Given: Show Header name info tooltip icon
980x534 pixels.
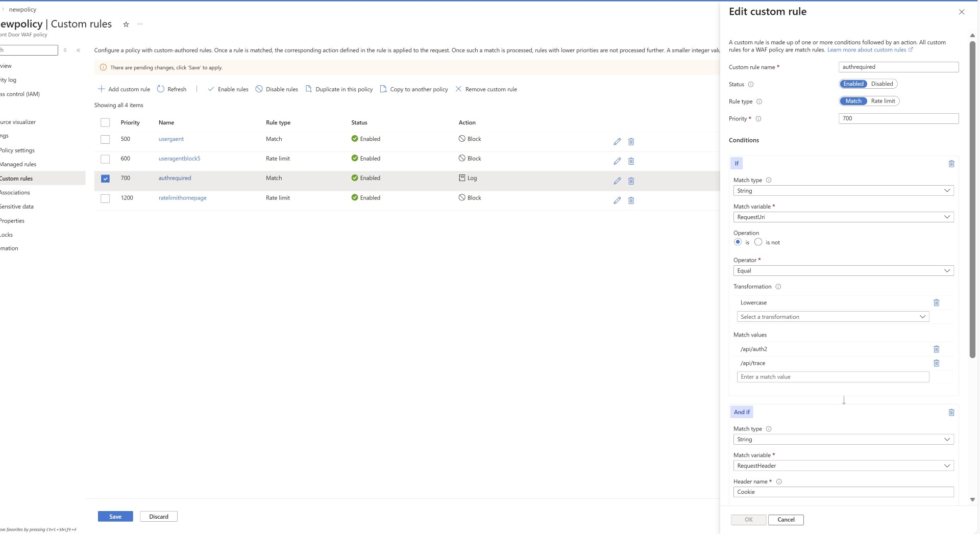Looking at the screenshot, I should coord(779,481).
